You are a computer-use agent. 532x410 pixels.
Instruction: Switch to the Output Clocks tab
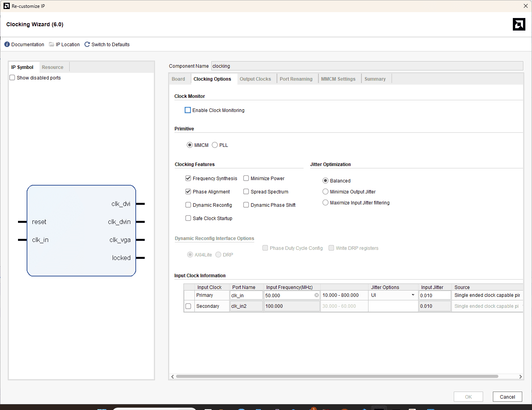[x=255, y=79]
